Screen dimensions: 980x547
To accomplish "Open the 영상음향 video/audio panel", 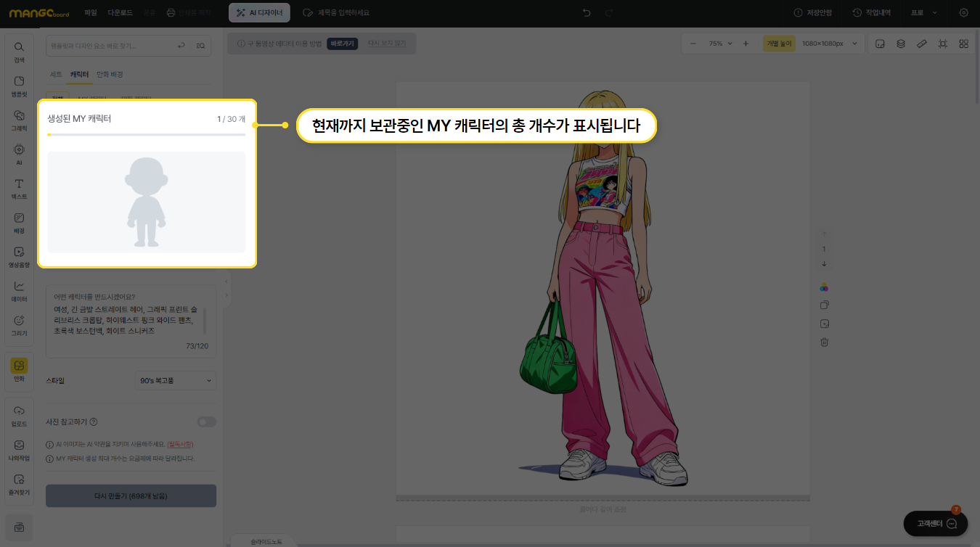I will pyautogui.click(x=19, y=256).
